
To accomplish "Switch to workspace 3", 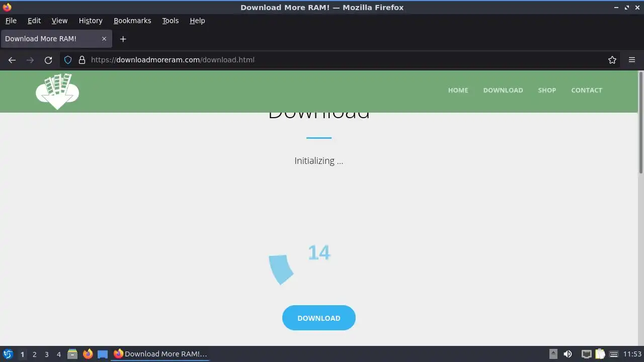I will [x=46, y=354].
